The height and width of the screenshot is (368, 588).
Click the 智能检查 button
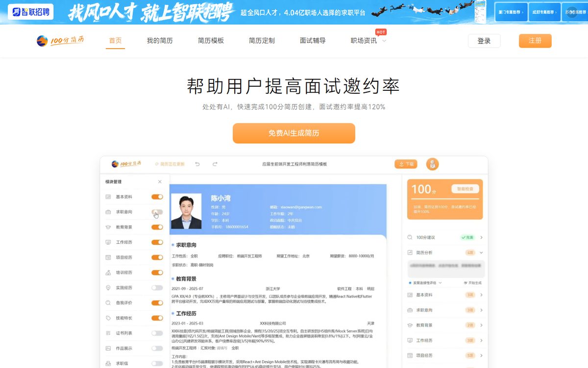click(x=465, y=188)
